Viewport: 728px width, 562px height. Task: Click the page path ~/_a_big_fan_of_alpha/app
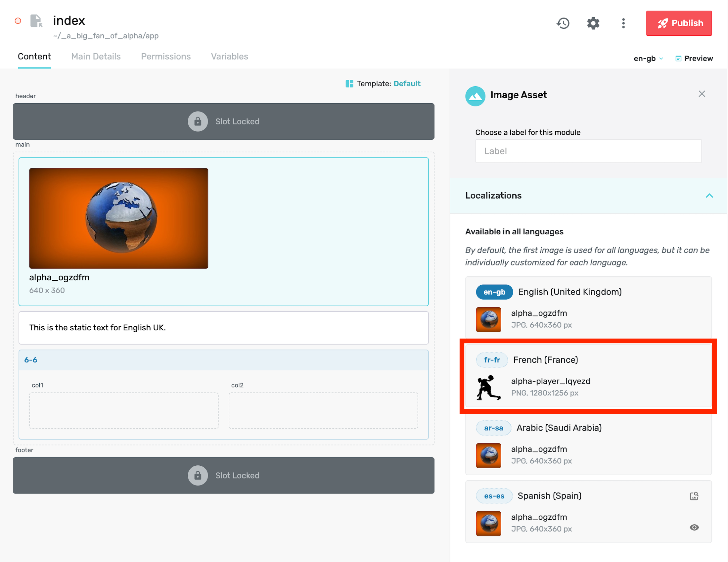[106, 36]
